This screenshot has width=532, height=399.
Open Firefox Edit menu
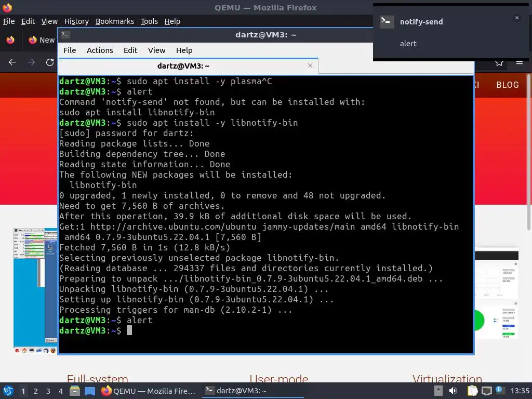coord(28,21)
